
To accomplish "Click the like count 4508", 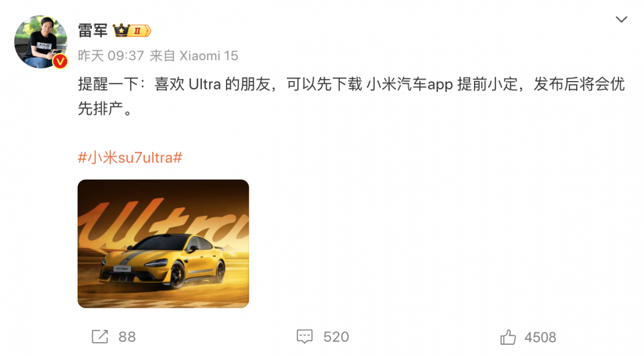I will pos(540,338).
